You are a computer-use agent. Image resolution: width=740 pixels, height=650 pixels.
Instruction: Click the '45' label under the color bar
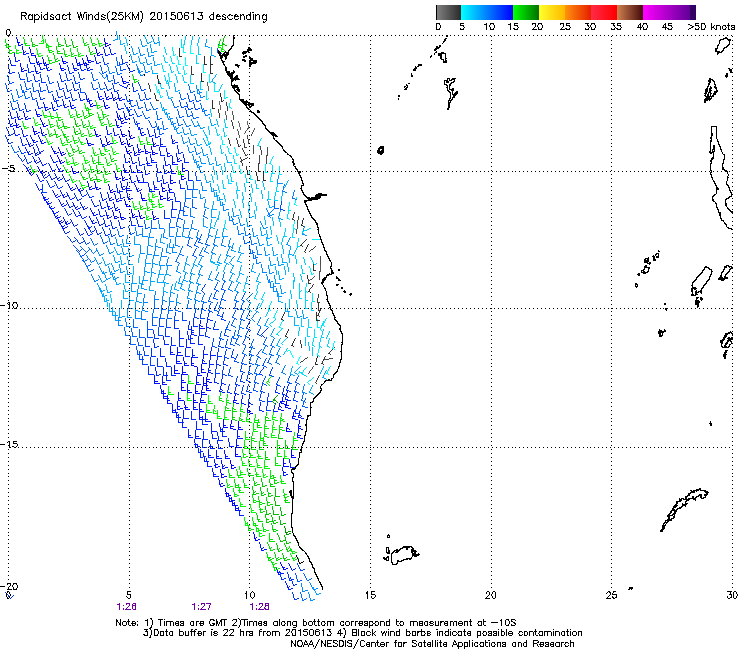pyautogui.click(x=667, y=27)
